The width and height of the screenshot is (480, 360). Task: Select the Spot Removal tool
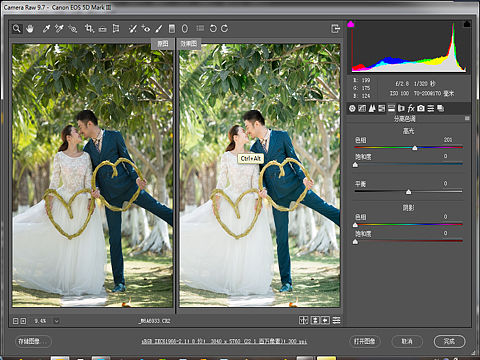pos(133,29)
